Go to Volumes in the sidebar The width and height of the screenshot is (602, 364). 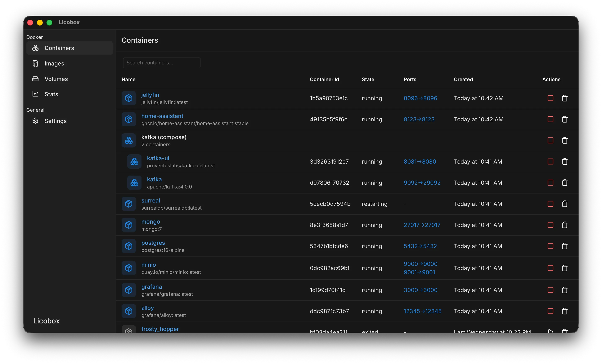(x=69, y=79)
